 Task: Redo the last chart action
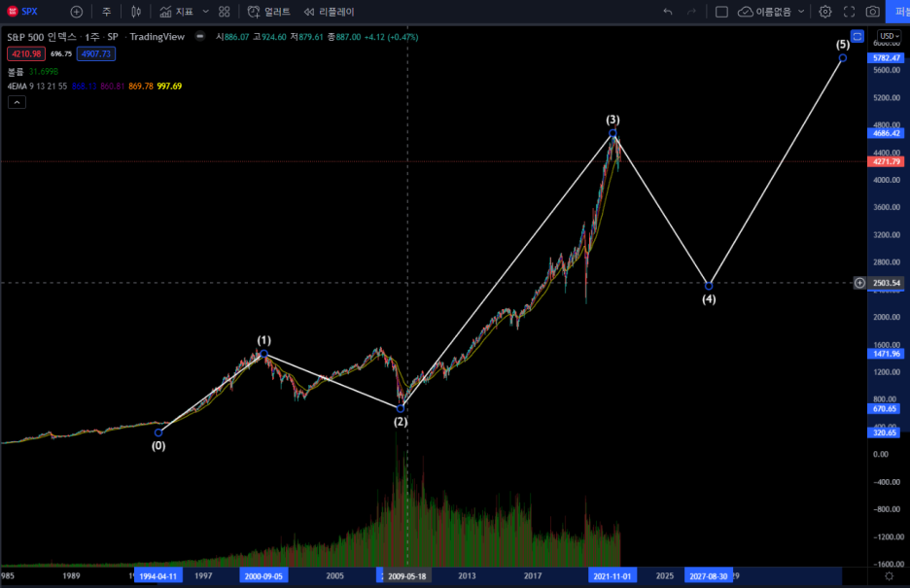point(691,12)
